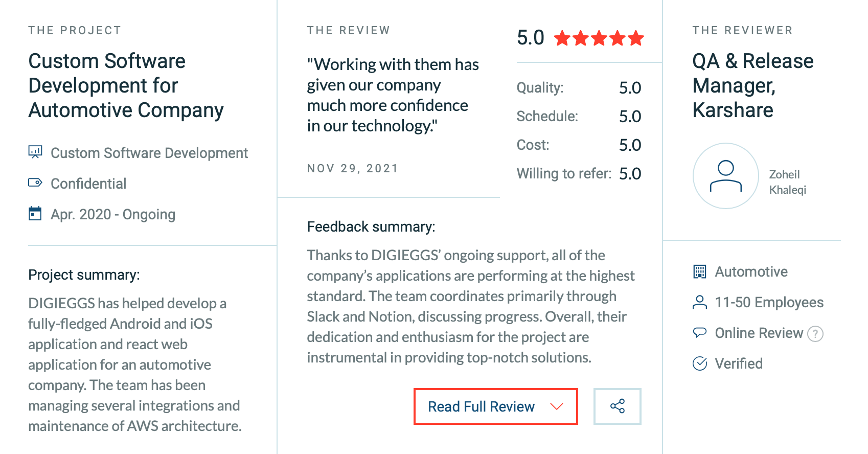
Task: Click the Custom Software Development monitor icon
Action: pos(35,152)
